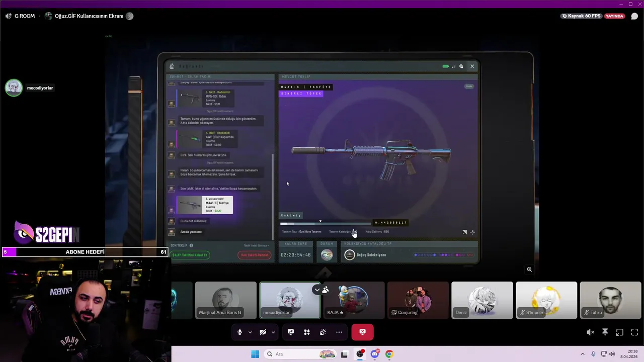Click the YAYINDA live badge
Screen dimensions: 644x362
coord(614,16)
